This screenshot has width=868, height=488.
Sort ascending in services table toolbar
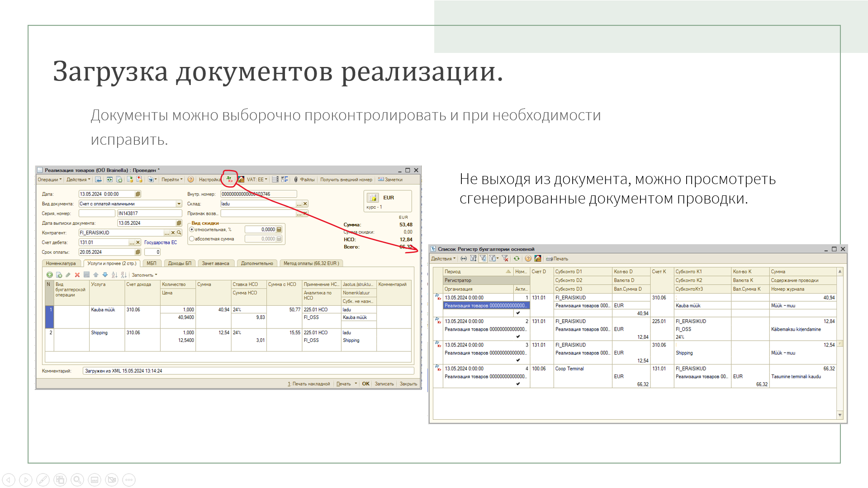point(114,275)
